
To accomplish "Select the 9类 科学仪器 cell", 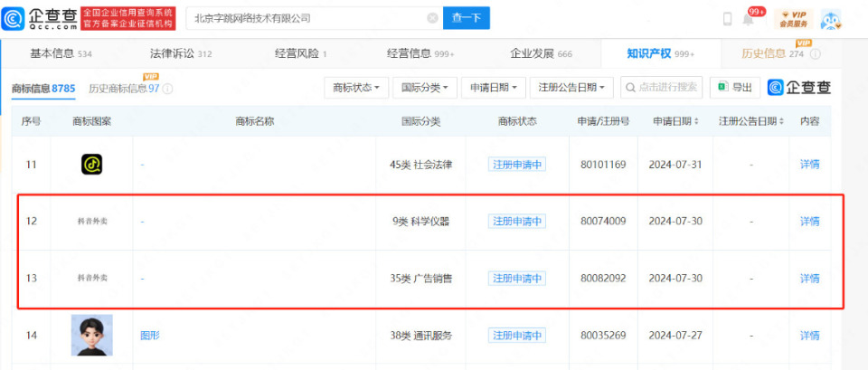I will [420, 222].
